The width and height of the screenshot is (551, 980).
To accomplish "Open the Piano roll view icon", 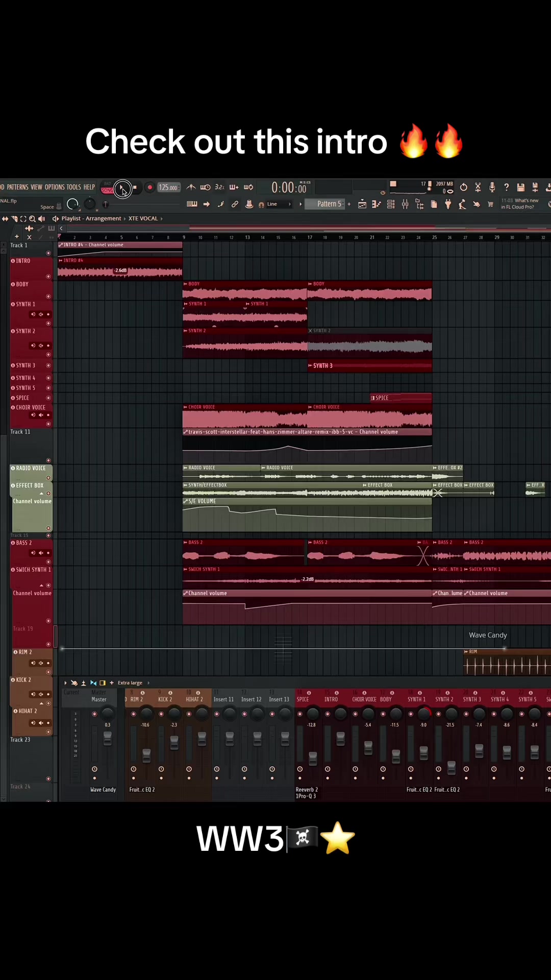I will pos(377,204).
